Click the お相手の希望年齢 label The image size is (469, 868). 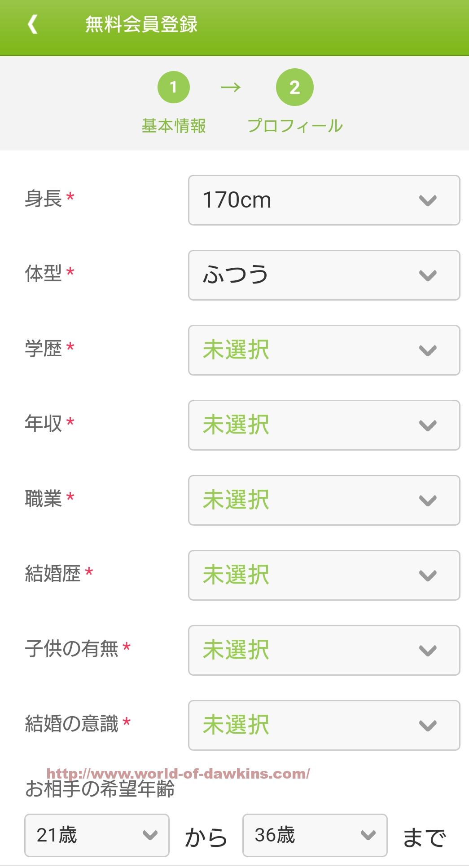point(100,789)
